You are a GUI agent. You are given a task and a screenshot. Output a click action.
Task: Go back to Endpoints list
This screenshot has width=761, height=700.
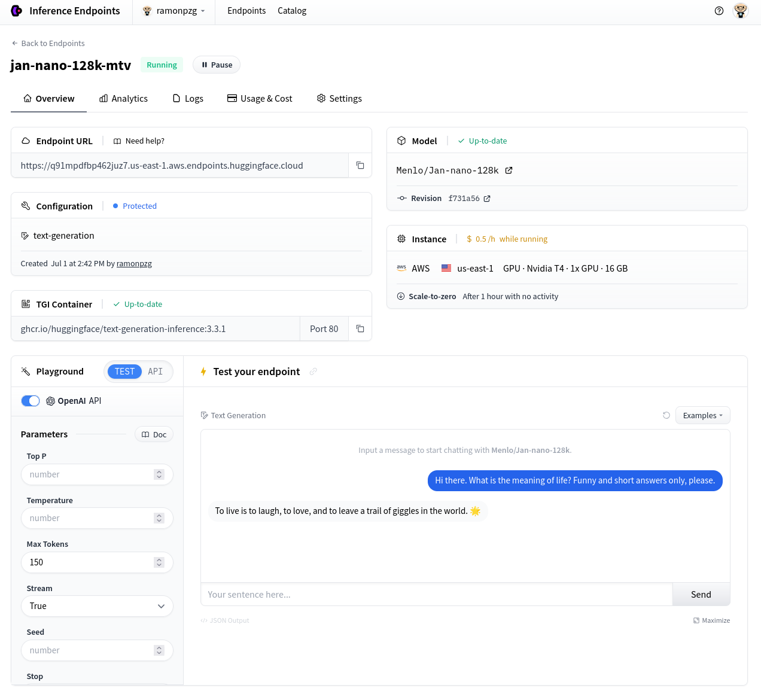click(48, 43)
